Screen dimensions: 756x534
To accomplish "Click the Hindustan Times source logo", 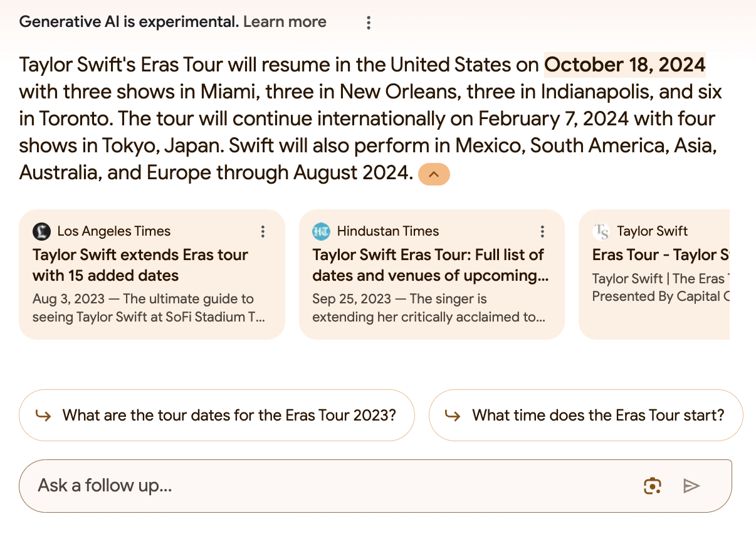I will tap(321, 231).
